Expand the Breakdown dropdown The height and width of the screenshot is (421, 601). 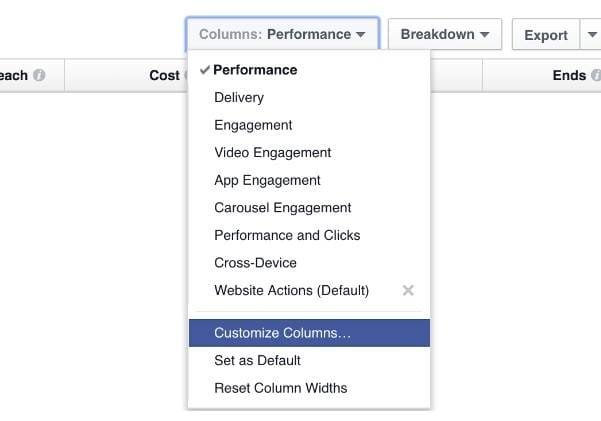pyautogui.click(x=445, y=34)
